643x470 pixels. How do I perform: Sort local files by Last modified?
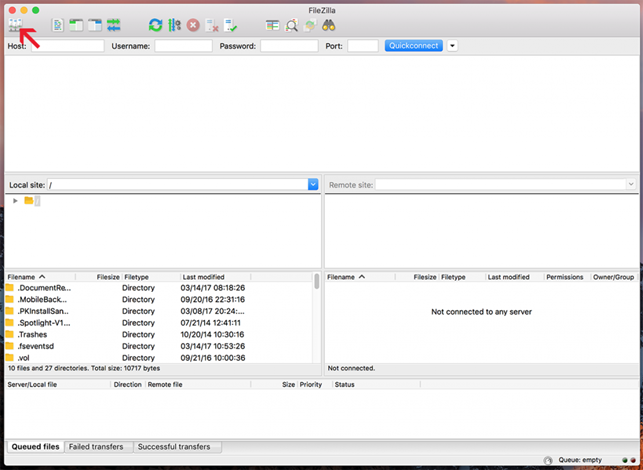(x=215, y=277)
